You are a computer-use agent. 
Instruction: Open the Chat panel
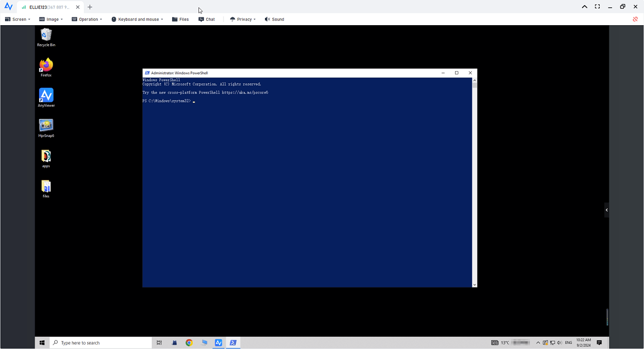tap(207, 20)
